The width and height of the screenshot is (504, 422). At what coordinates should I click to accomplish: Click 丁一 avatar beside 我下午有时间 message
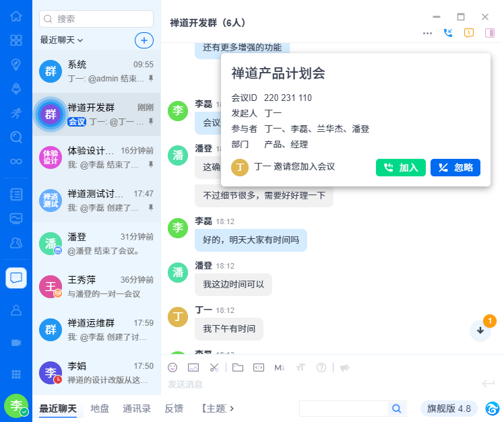click(178, 317)
